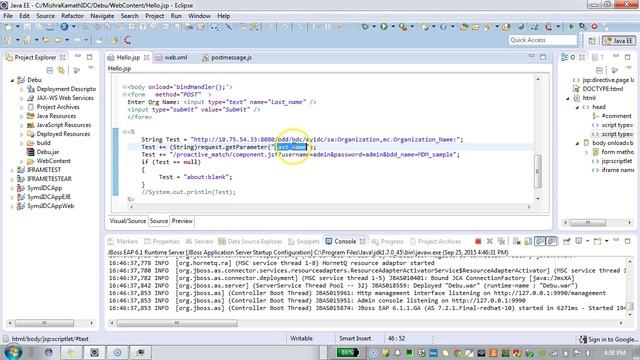Collapse the Debu project tree node

pyautogui.click(x=12, y=80)
